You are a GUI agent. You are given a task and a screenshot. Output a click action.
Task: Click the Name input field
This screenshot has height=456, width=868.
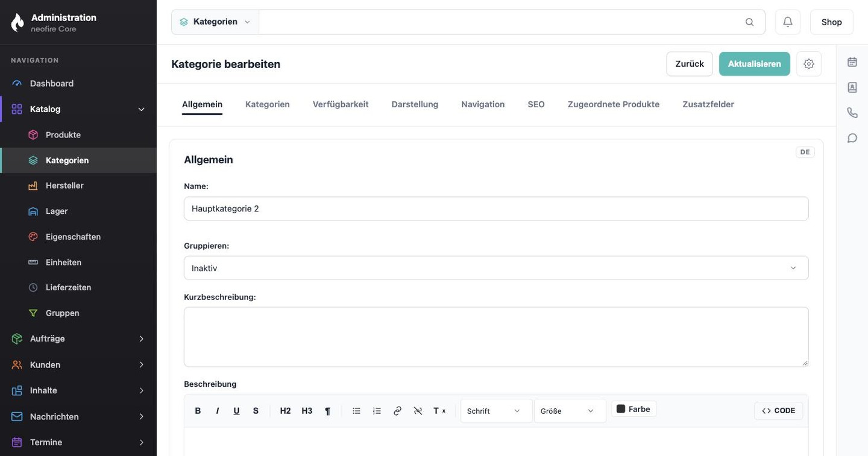pyautogui.click(x=496, y=208)
